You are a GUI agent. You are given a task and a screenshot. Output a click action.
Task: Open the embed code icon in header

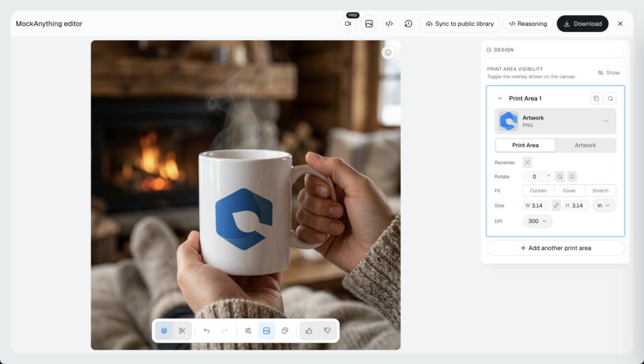389,24
